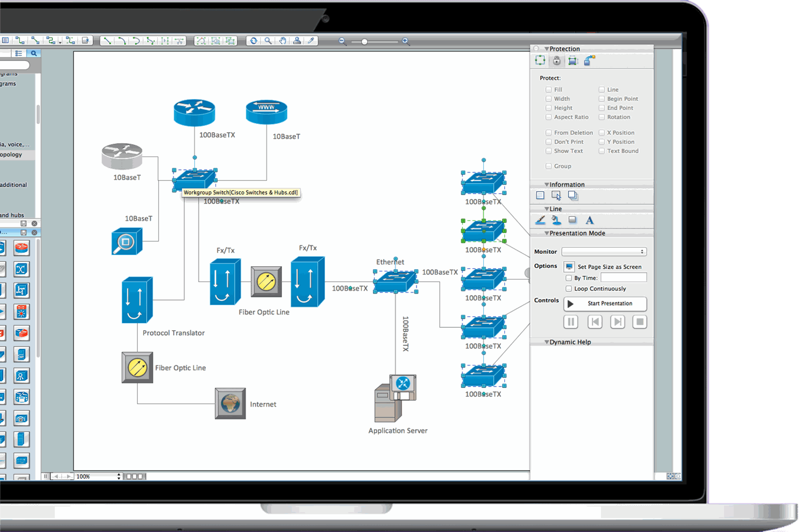Select the hand pan tool in toolbar

point(283,41)
